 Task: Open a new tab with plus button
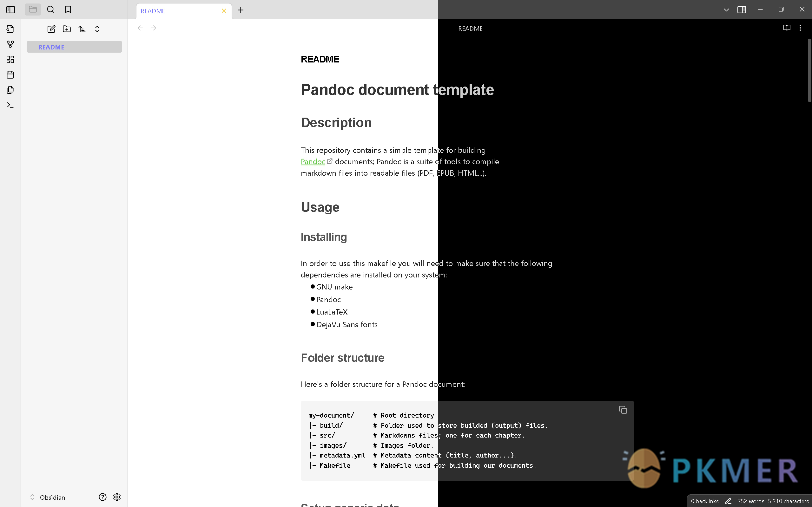(241, 10)
